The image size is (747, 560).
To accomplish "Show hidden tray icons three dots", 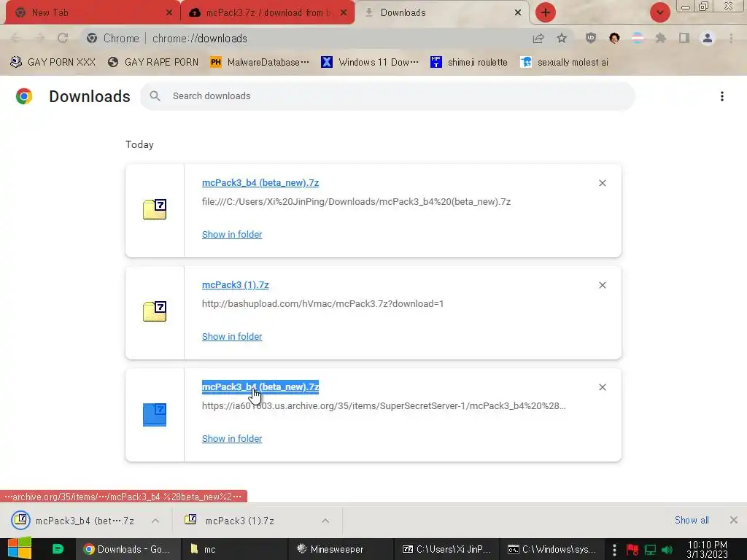I will click(x=614, y=550).
